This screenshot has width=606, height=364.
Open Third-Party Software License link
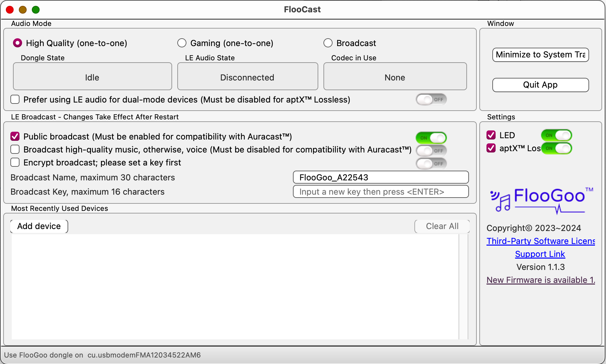tap(541, 241)
